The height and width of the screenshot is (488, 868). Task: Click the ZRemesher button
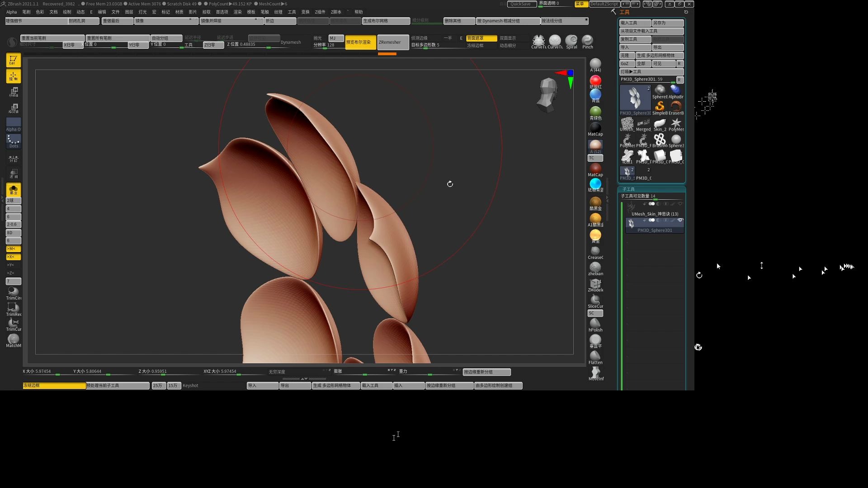393,42
